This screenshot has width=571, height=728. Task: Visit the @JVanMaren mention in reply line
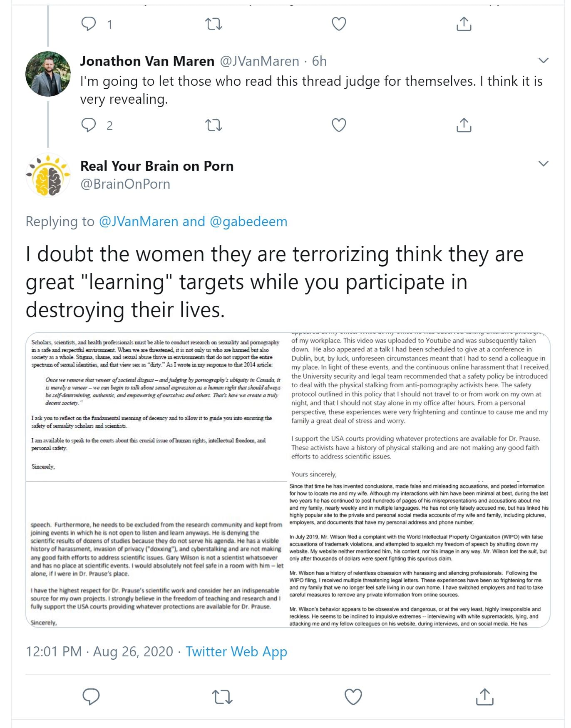[x=139, y=222]
